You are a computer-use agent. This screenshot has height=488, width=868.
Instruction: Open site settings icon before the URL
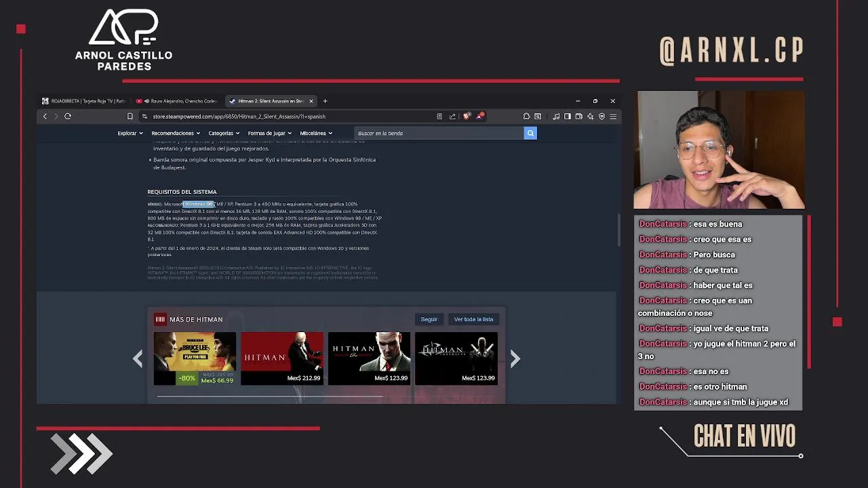coord(145,117)
